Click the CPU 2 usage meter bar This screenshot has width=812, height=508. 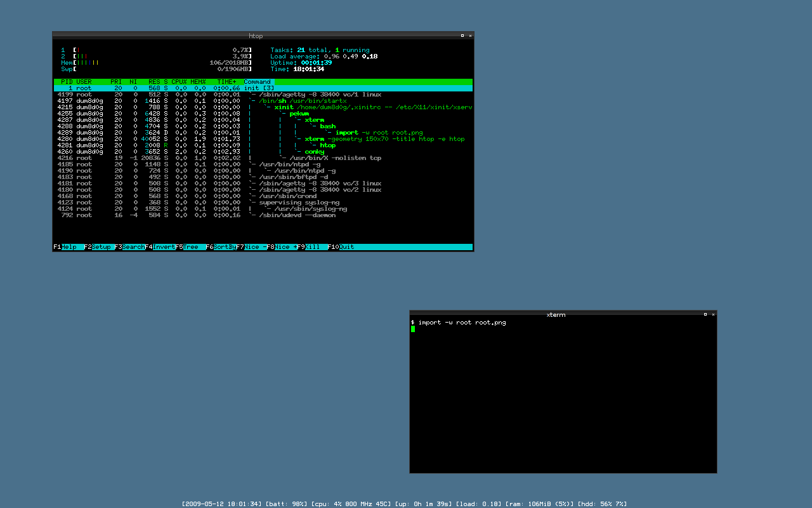click(x=162, y=57)
